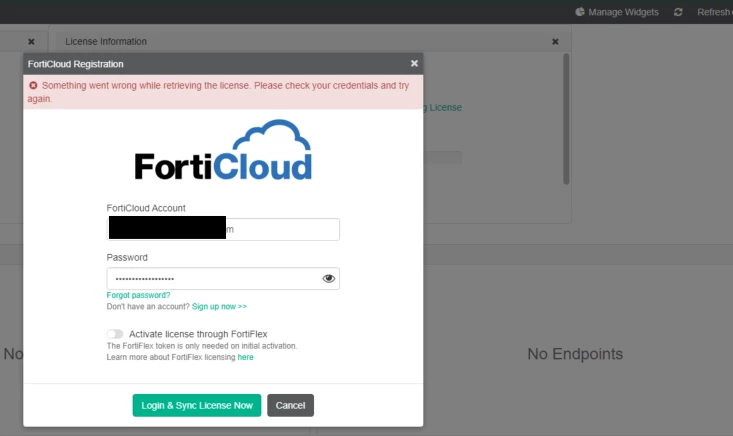Open the FortiFlex licensing 'here' link
This screenshot has width=733, height=436.
click(x=245, y=357)
